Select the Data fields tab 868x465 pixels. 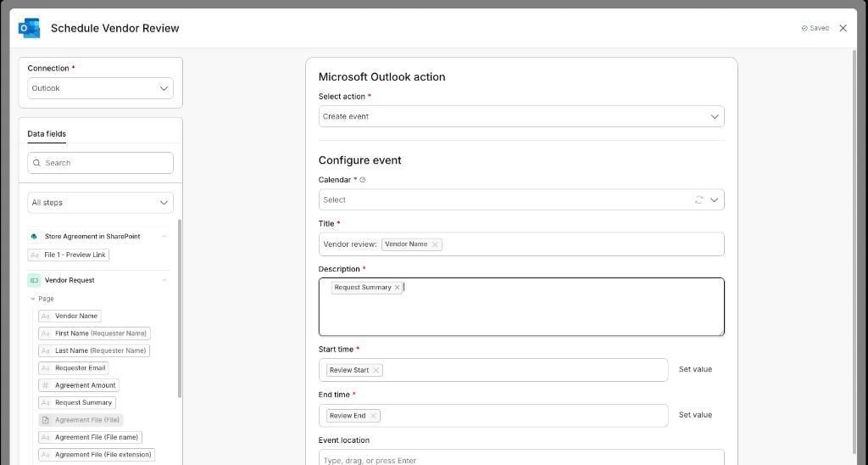[x=47, y=133]
